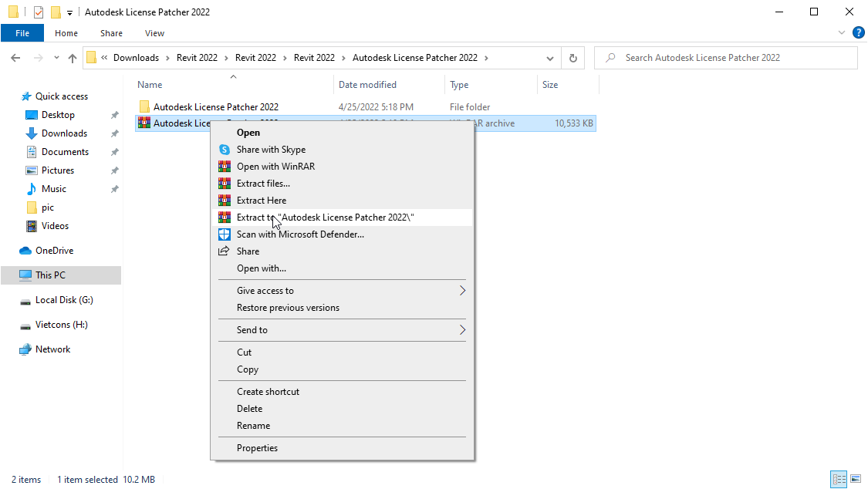Expand the Send to submenu
This screenshot has height=489, width=868.
coord(342,329)
